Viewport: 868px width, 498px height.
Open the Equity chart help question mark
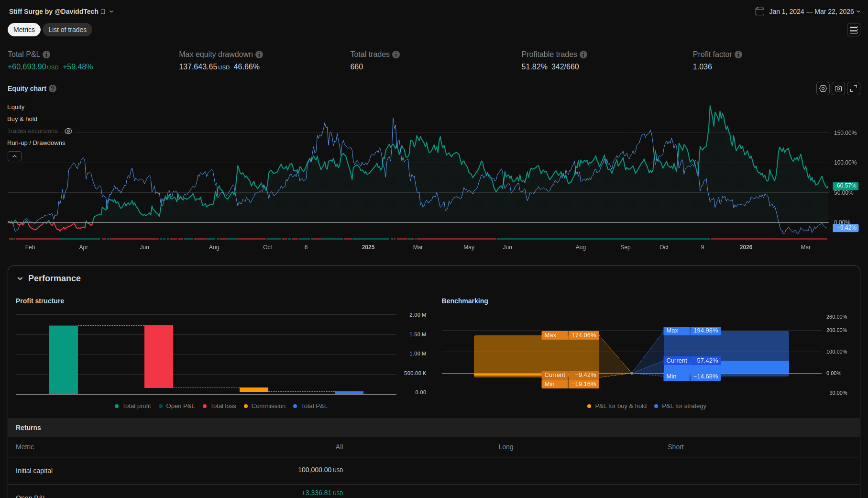pos(53,89)
